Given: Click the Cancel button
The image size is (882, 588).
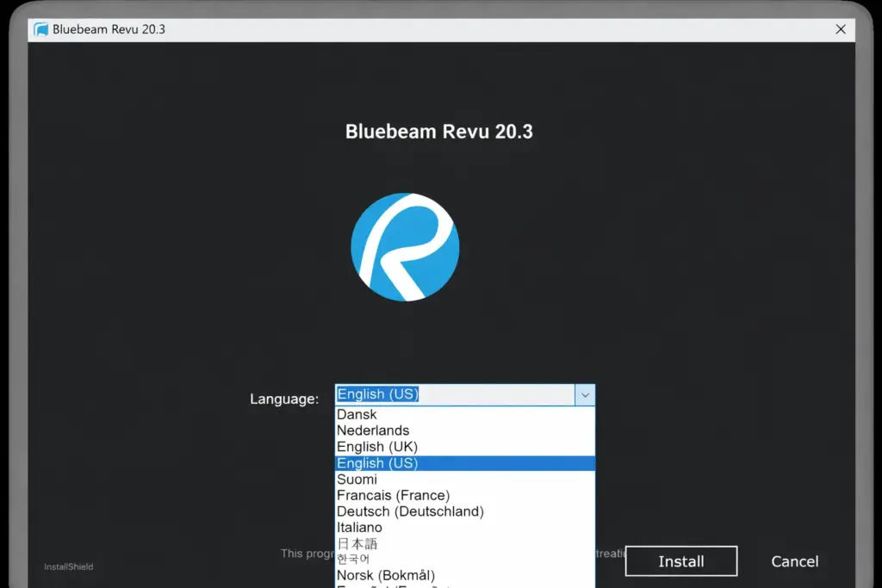Looking at the screenshot, I should click(x=794, y=560).
